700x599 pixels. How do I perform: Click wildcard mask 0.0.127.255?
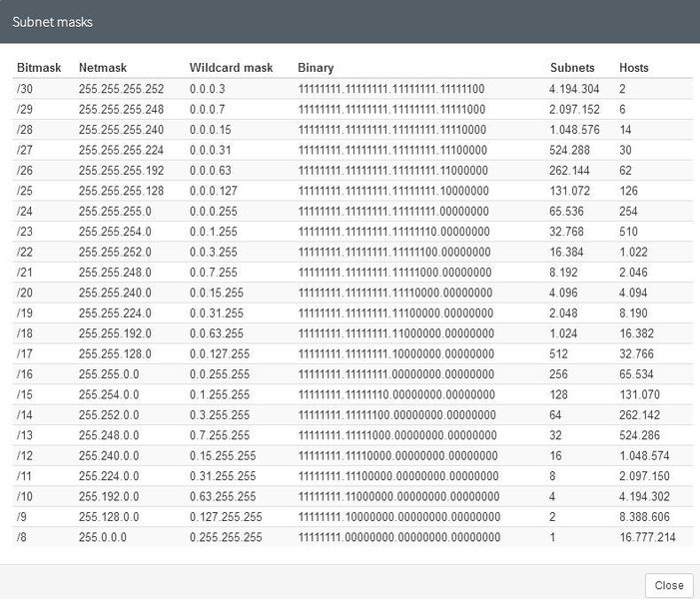point(220,354)
